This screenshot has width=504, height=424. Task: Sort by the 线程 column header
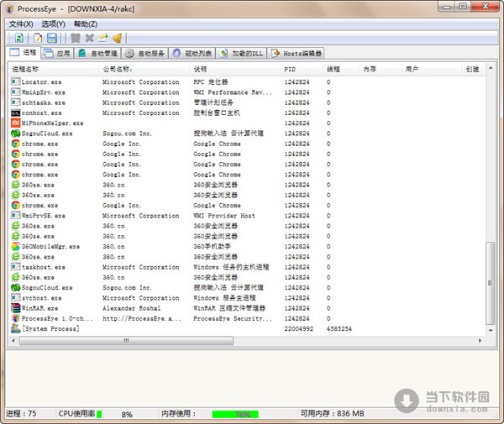pos(341,69)
